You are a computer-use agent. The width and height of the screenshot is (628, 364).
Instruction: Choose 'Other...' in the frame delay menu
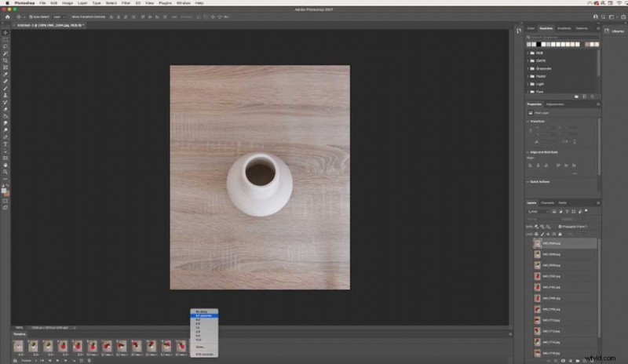click(204, 348)
